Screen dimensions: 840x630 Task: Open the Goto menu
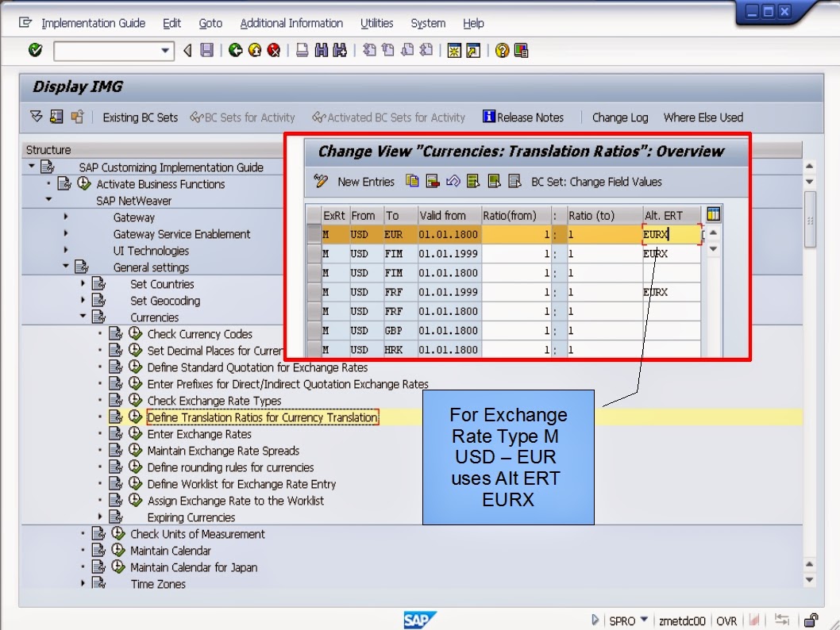click(x=210, y=24)
